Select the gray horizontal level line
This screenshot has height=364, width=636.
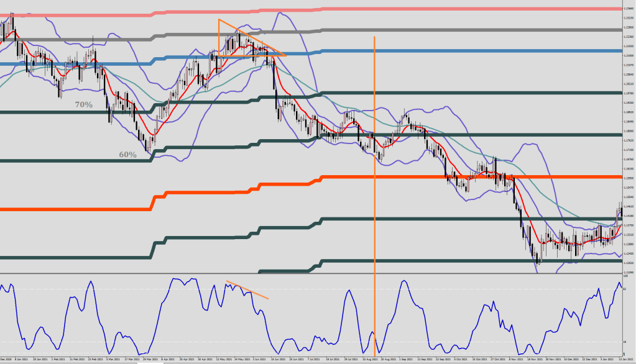(x=435, y=29)
